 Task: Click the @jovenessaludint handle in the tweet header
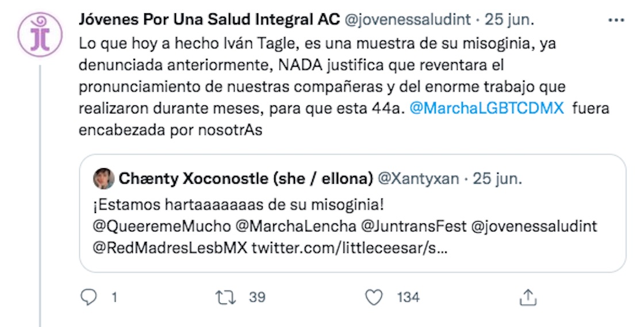[408, 20]
